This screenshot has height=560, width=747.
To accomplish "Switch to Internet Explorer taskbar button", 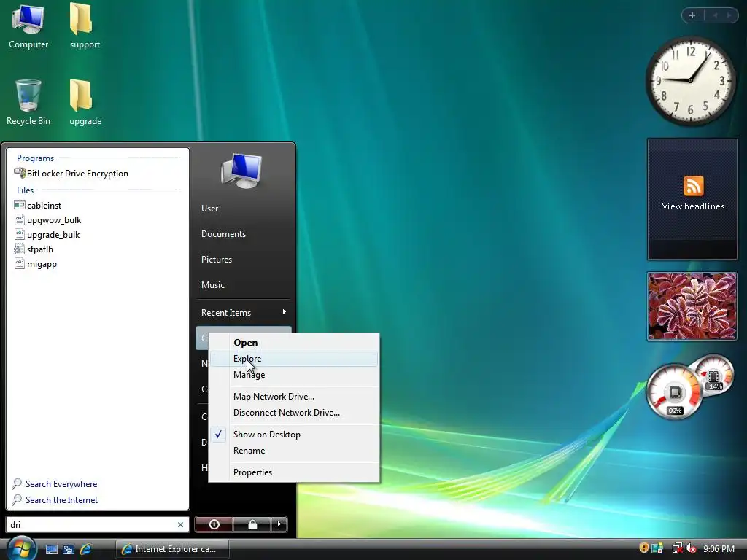I will click(x=172, y=549).
